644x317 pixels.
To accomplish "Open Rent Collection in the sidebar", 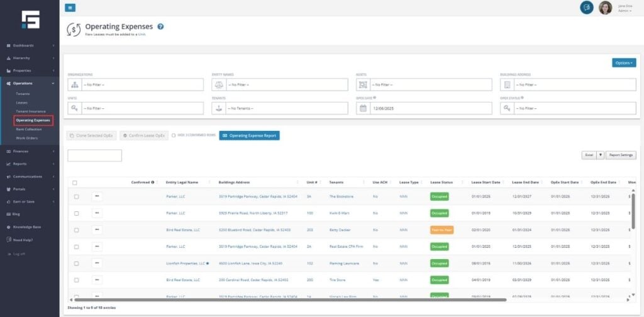I will point(29,129).
